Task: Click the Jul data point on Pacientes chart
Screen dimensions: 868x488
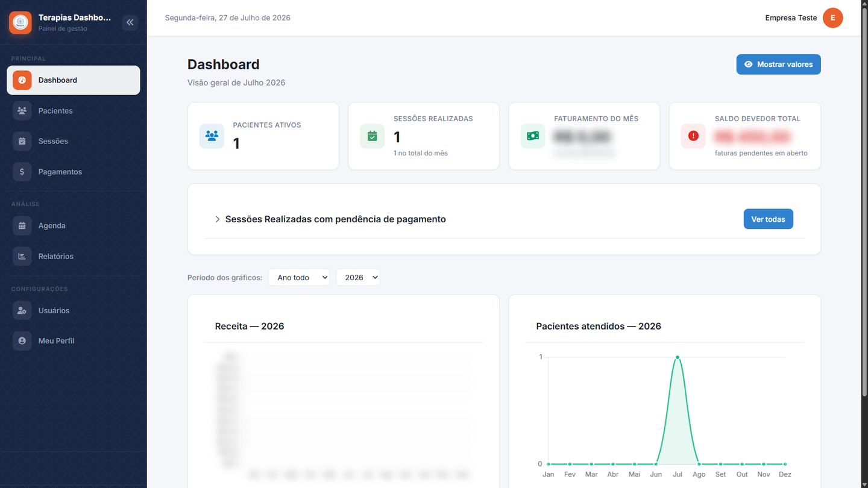Action: click(678, 357)
